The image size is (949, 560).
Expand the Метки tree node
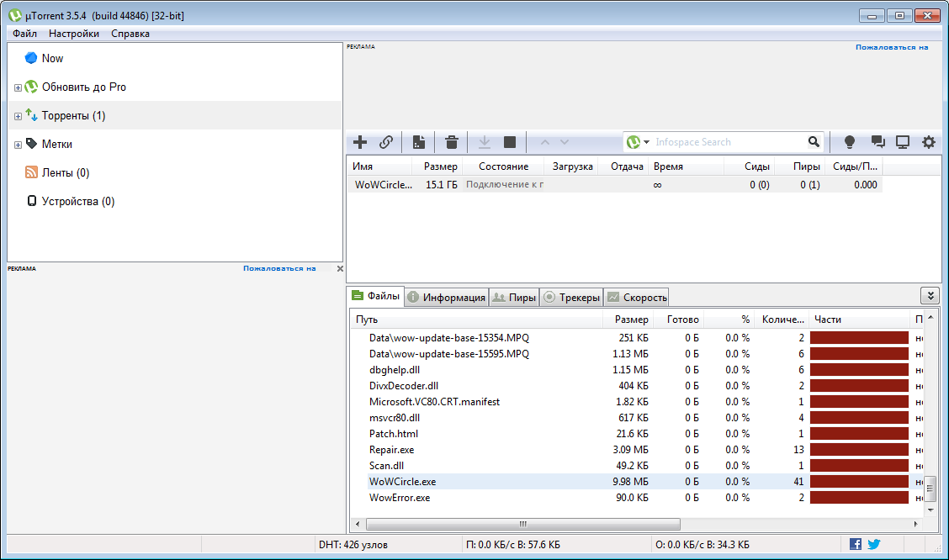coord(19,145)
